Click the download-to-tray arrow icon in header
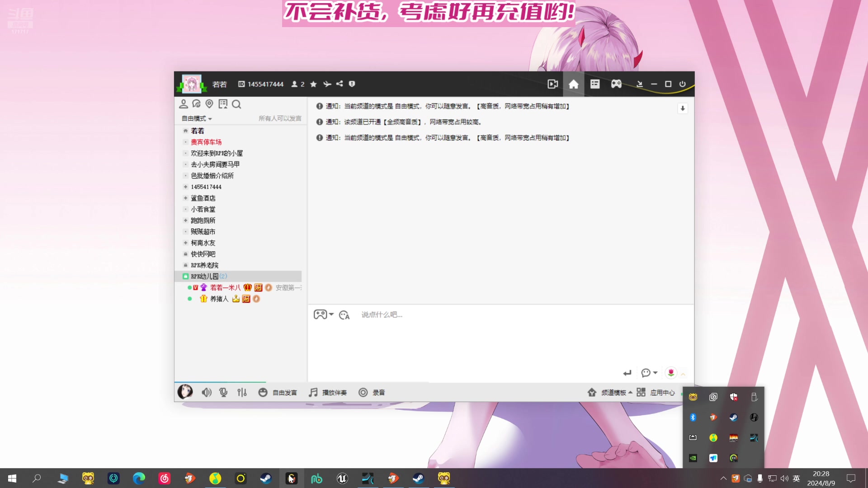Viewport: 868px width, 488px height. point(639,84)
